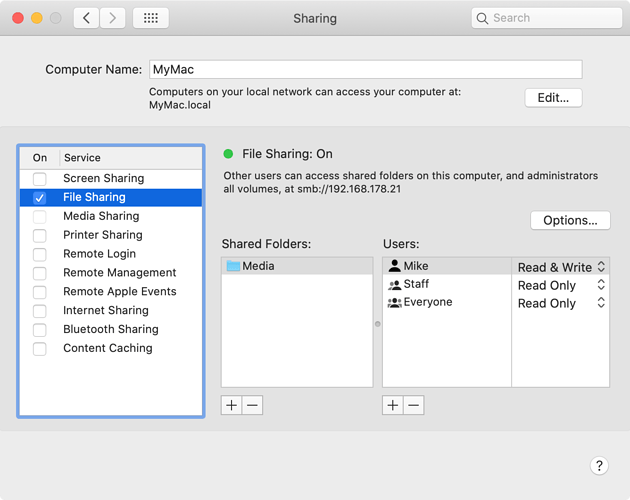Open Mike's Read & Write permission dropdown

pos(561,267)
